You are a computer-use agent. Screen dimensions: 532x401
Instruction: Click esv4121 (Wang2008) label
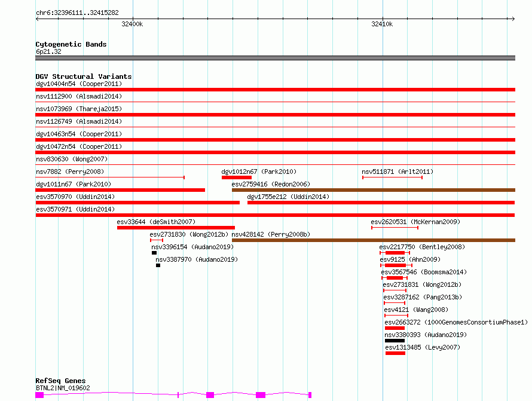click(x=416, y=310)
